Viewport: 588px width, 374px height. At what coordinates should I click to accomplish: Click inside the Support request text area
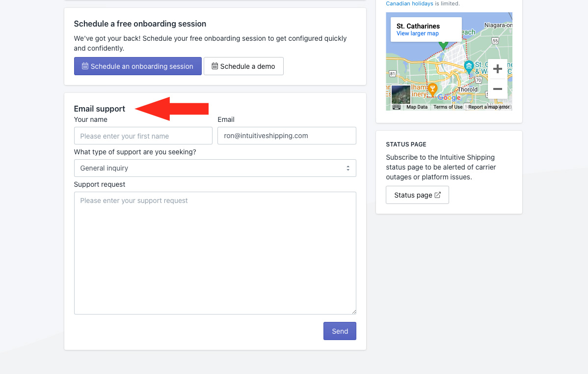[x=215, y=253]
